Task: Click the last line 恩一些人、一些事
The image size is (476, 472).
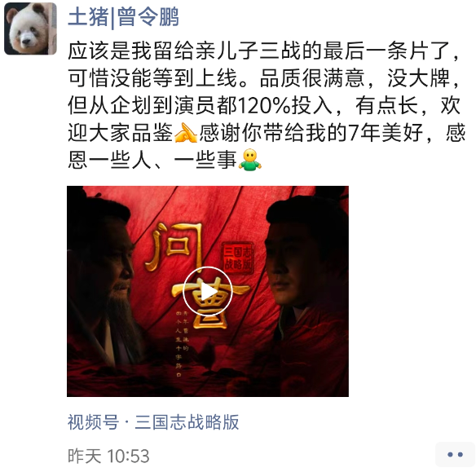Action: [x=152, y=160]
